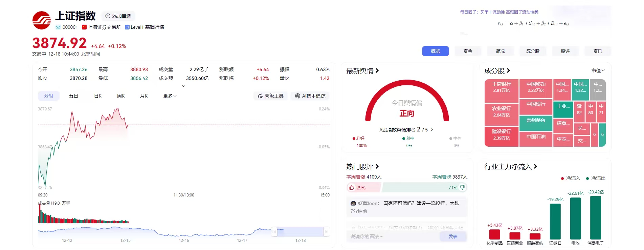Click 12-16 on the overview timeline
644x250 pixels.
pyautogui.click(x=184, y=240)
